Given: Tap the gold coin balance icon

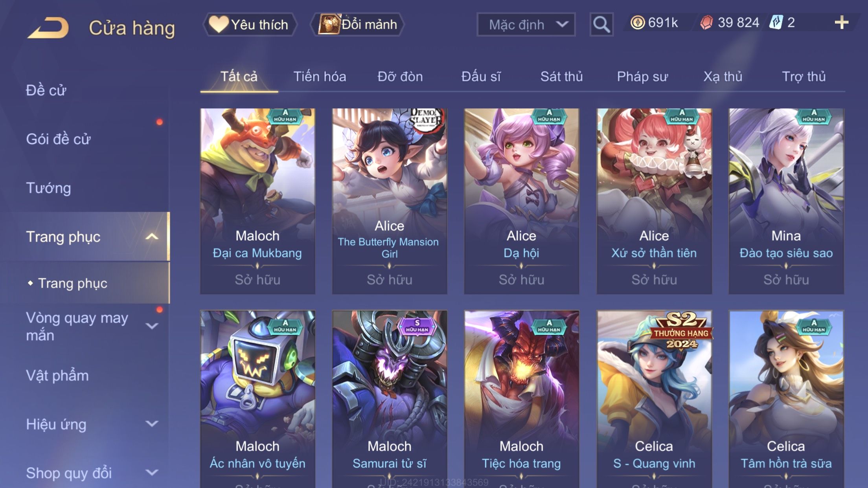Looking at the screenshot, I should pos(638,23).
